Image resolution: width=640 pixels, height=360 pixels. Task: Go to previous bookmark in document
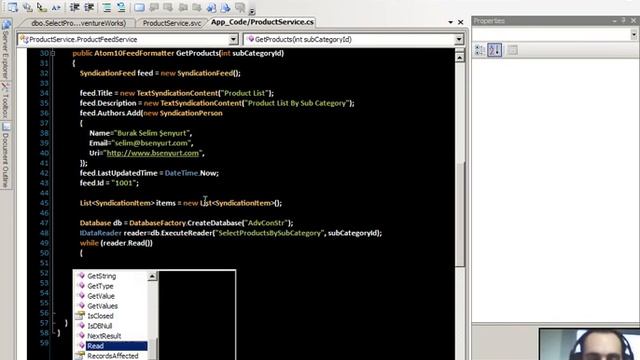pos(211,7)
